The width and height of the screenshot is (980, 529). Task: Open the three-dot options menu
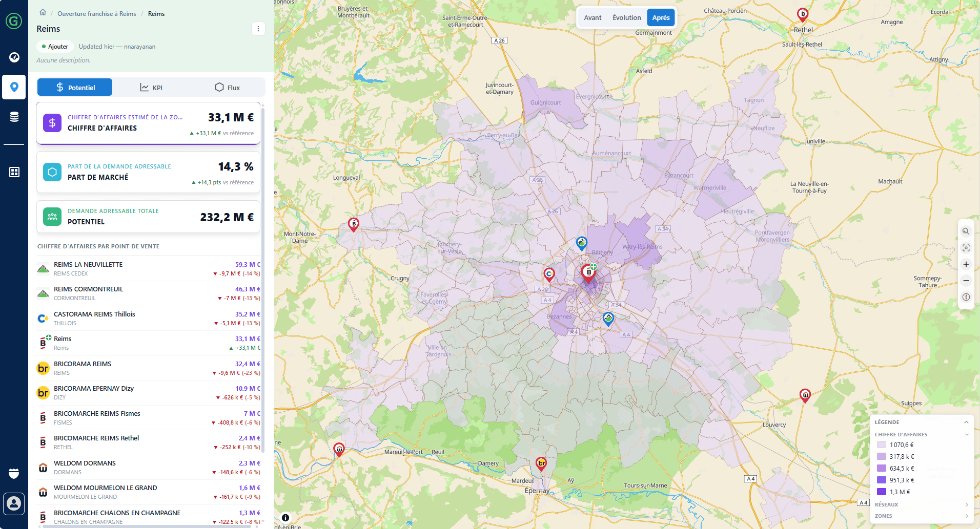coord(258,29)
